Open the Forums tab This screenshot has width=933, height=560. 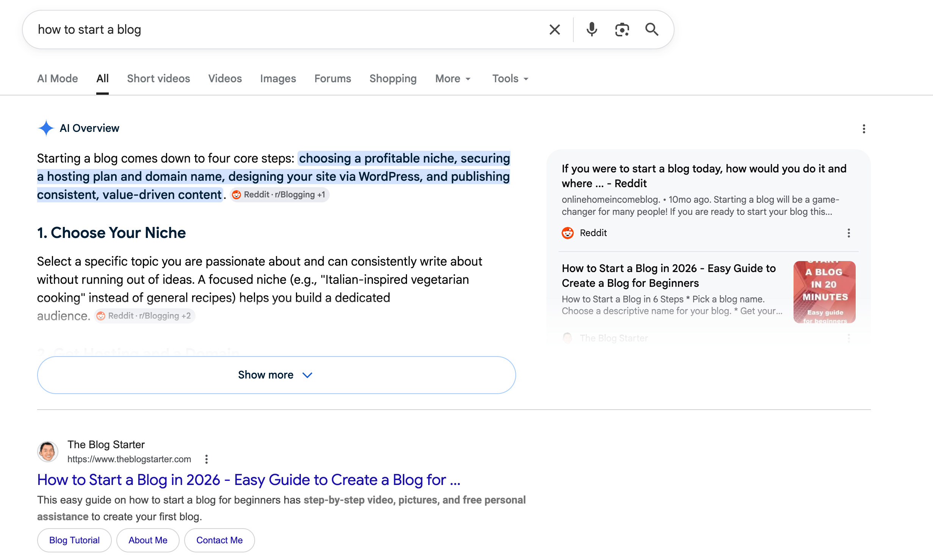333,78
